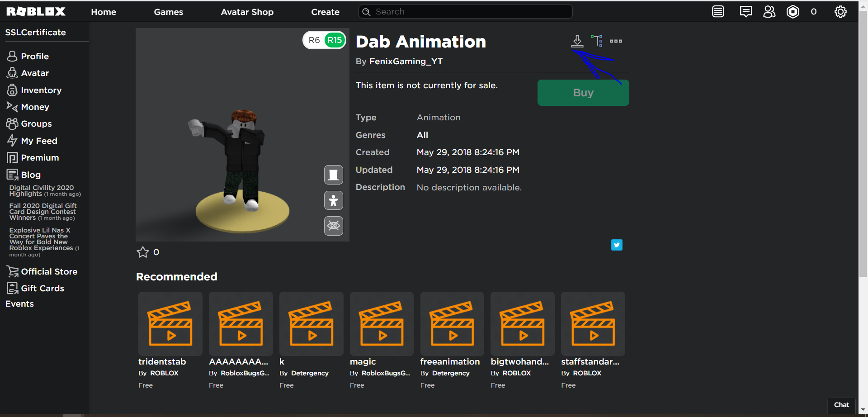
Task: Click the Inventory sidebar icon
Action: tap(12, 90)
